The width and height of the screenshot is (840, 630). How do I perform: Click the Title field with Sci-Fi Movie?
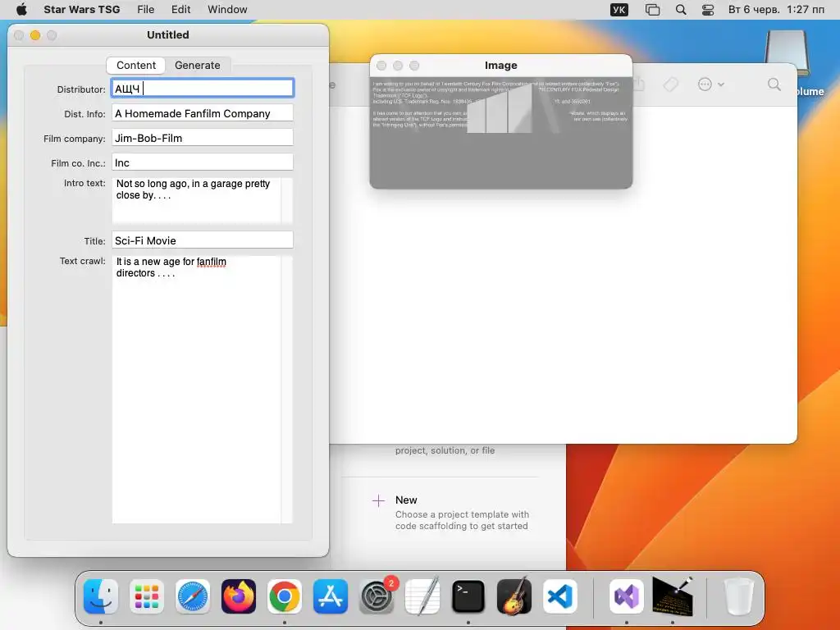point(203,240)
